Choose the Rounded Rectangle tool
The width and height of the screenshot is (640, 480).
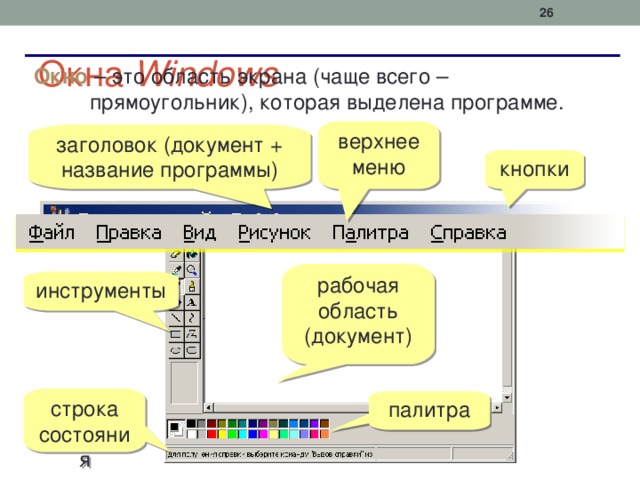192,351
